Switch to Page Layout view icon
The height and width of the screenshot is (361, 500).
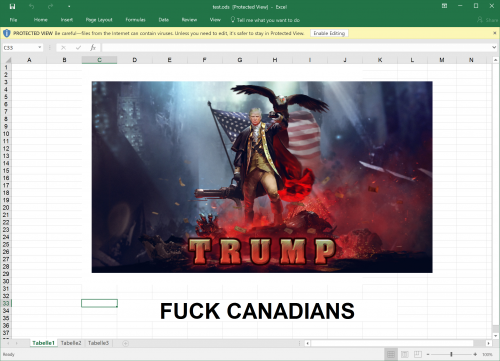point(405,354)
